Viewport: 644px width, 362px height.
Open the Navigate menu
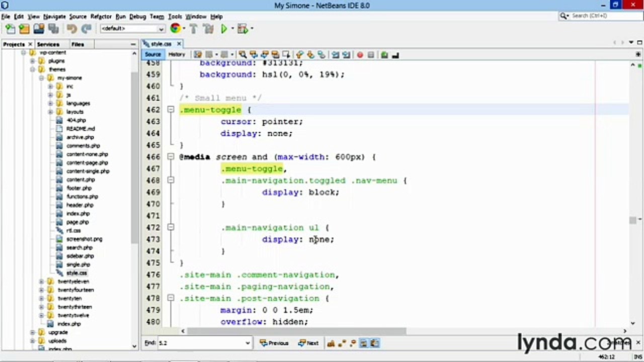coord(54,17)
